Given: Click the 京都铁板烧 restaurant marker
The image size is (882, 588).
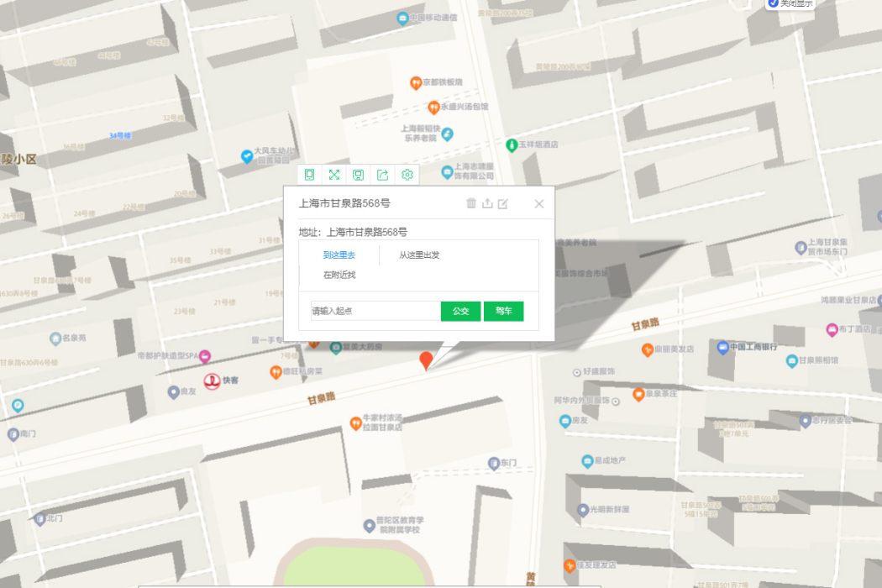Looking at the screenshot, I should (415, 83).
